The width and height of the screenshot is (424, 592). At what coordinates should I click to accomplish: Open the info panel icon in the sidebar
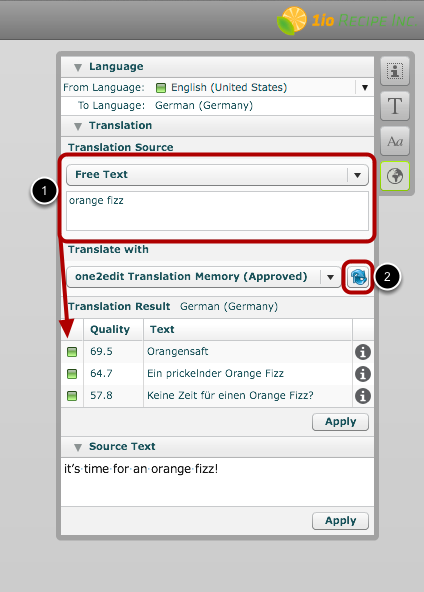click(395, 71)
